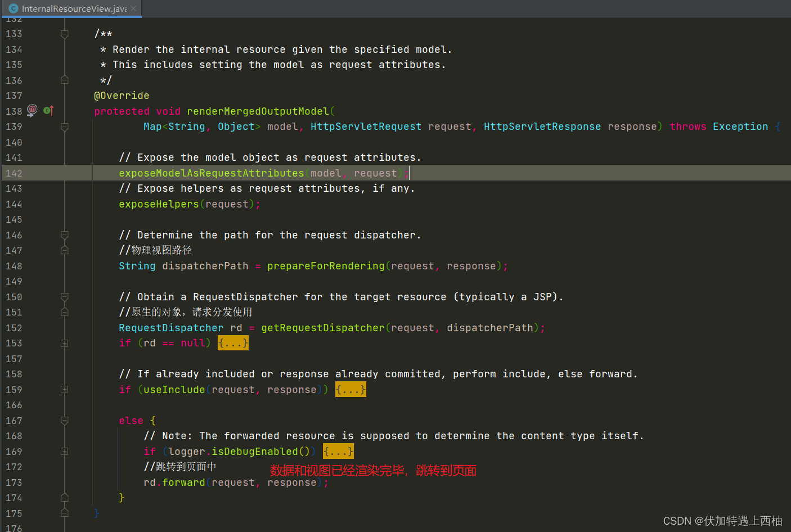Click the breakpoint icon on line 138
The height and width of the screenshot is (532, 791).
pos(33,110)
